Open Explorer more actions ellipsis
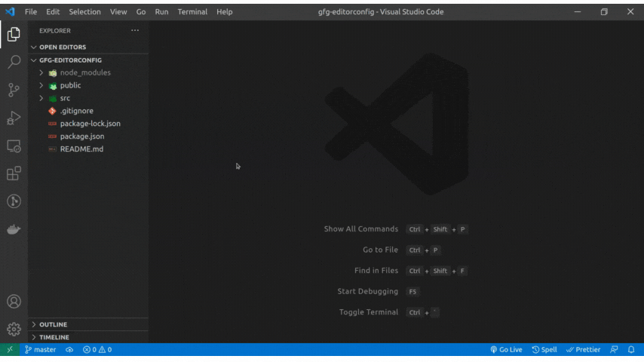 (x=135, y=30)
